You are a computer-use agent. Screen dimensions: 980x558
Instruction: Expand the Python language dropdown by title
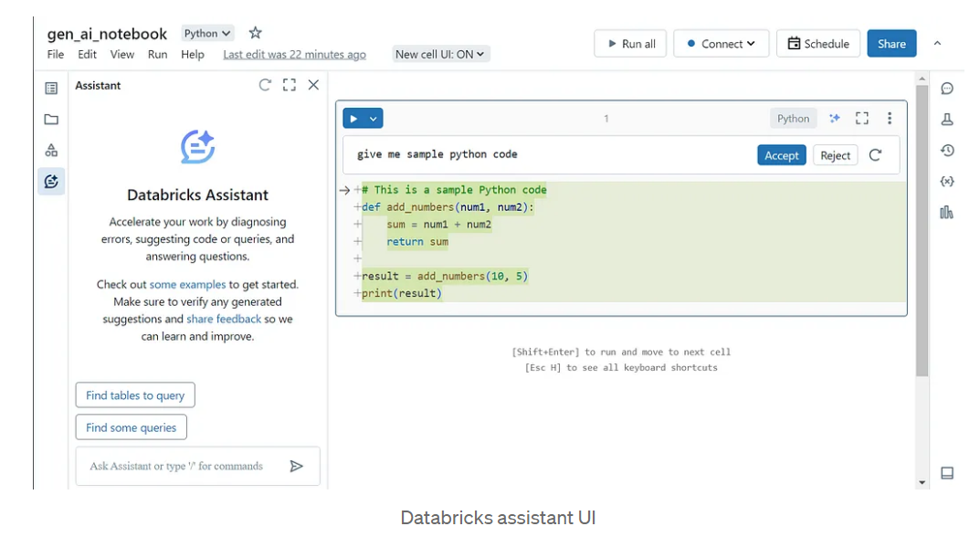[x=207, y=34]
